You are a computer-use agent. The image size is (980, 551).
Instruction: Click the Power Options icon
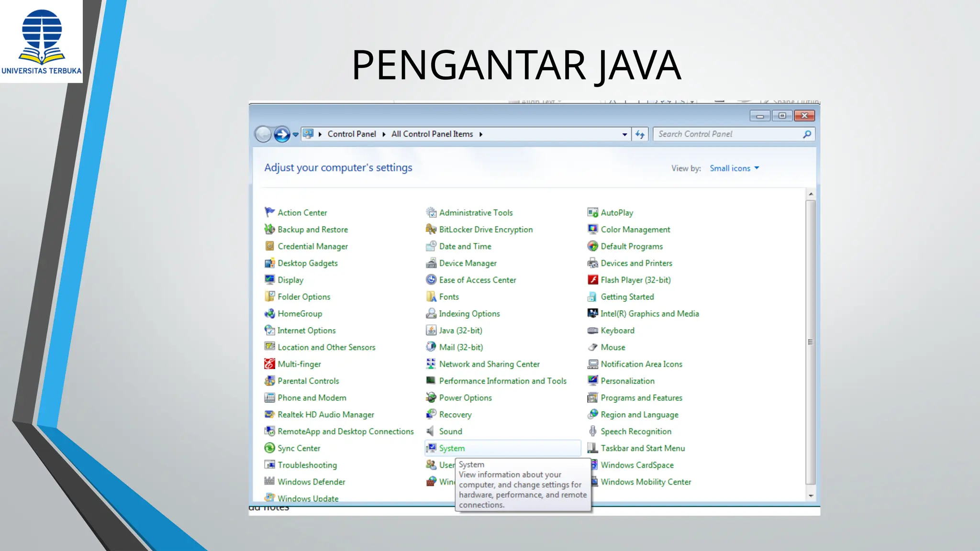431,397
